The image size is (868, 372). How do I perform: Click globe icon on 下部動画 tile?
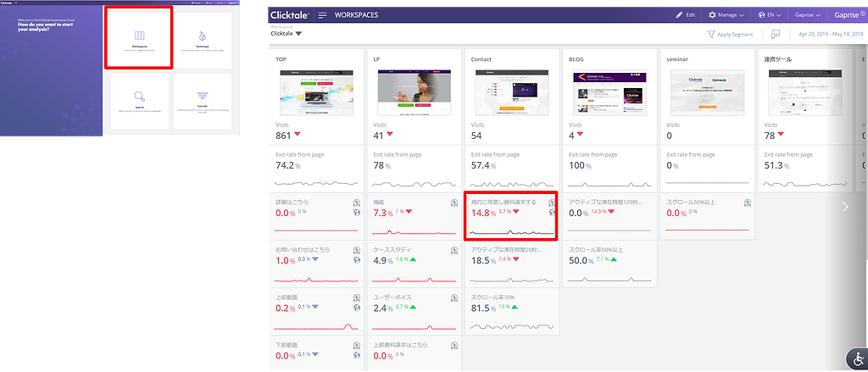[x=357, y=355]
